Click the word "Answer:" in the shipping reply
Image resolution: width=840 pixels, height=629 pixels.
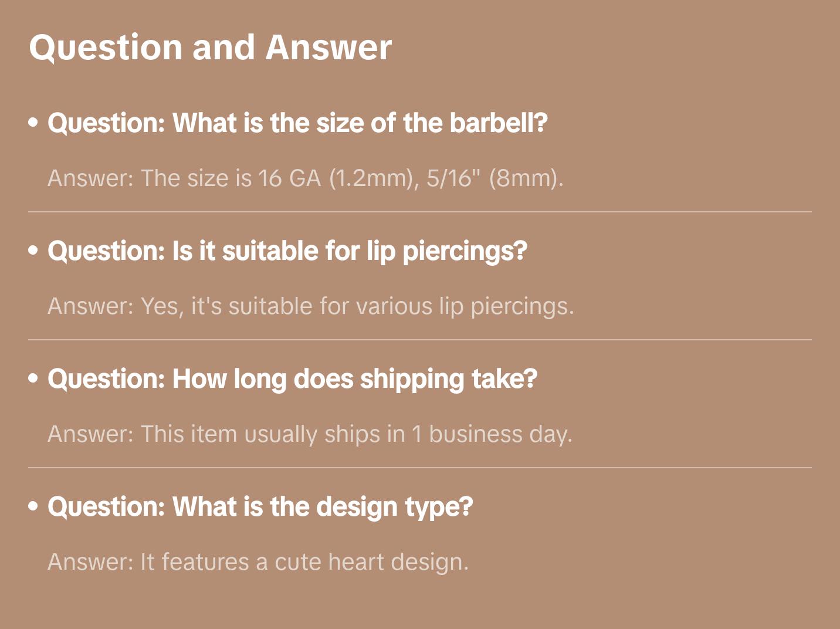pyautogui.click(x=91, y=434)
